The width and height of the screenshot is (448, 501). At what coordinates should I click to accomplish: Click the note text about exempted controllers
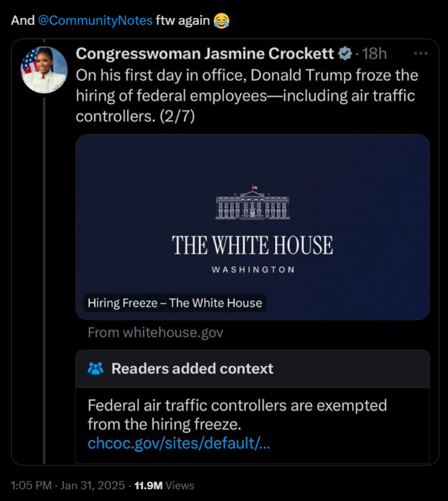[237, 414]
